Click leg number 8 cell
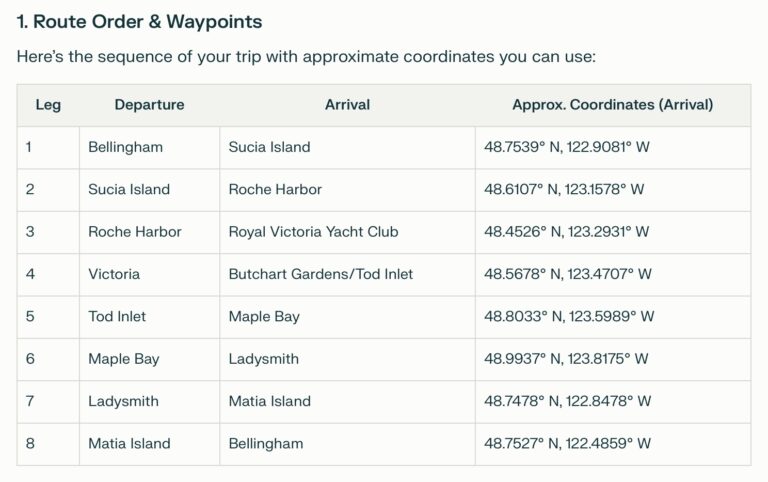 tap(29, 443)
